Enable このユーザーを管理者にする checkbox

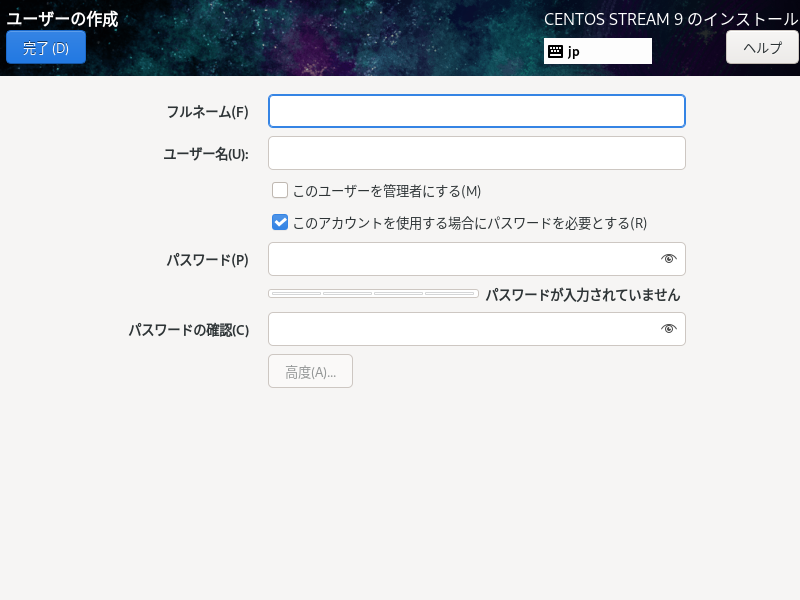click(280, 190)
